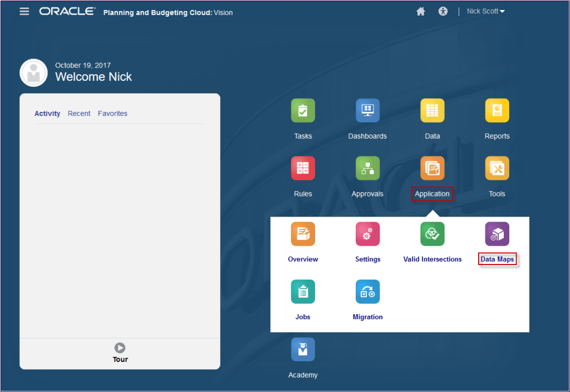Click the Data Maps label
570x392 pixels.
tap(497, 259)
